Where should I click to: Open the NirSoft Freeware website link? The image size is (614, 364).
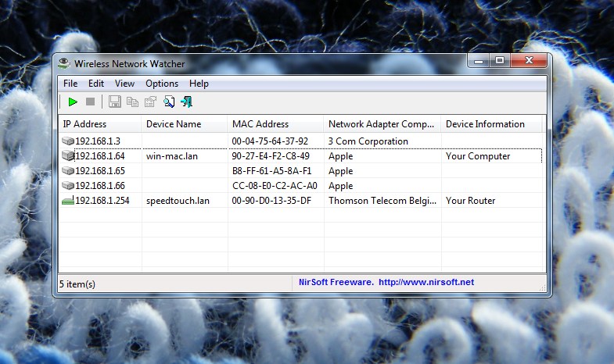point(386,282)
